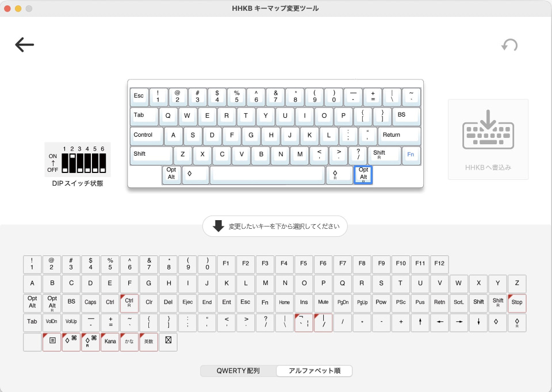
Task: Select the right diamond ⌘ R key in the palette
Action: [90, 341]
